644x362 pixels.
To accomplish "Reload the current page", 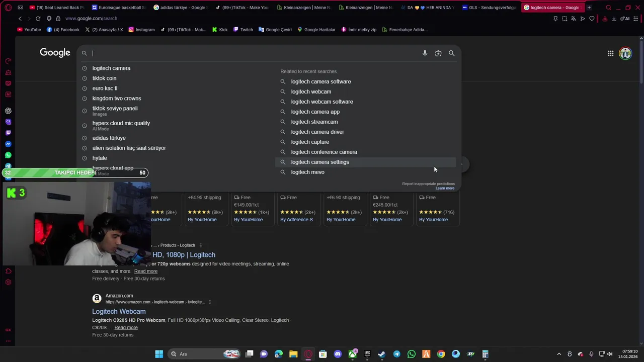I will tap(38, 19).
